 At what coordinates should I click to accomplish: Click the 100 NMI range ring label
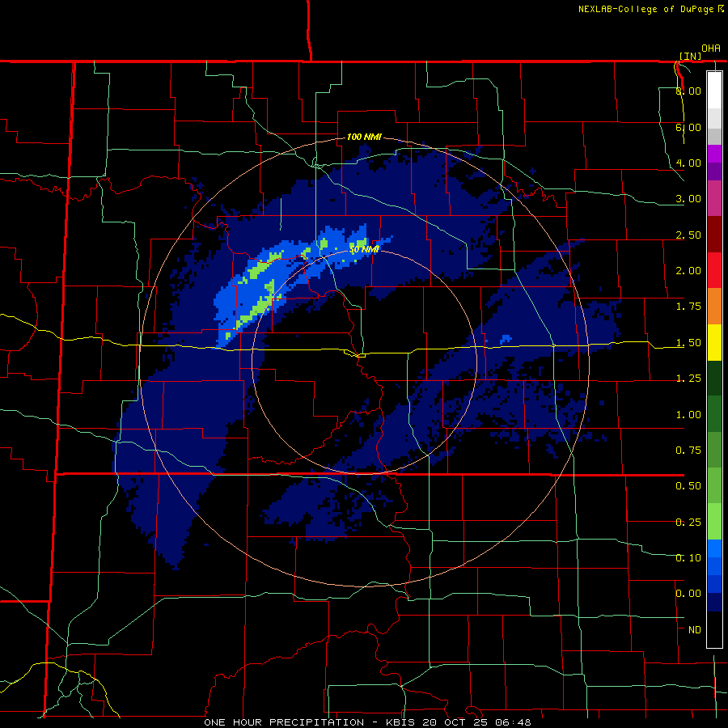(364, 137)
